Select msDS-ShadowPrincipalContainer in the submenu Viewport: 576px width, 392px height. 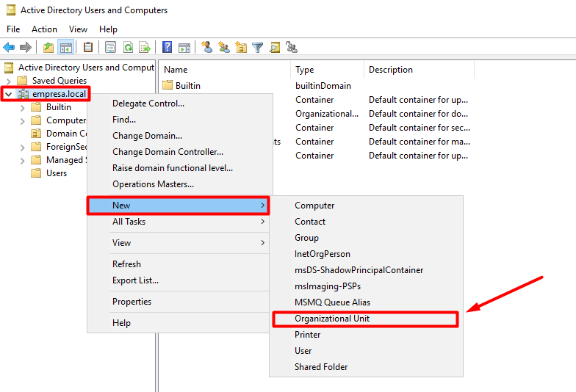[x=366, y=270]
